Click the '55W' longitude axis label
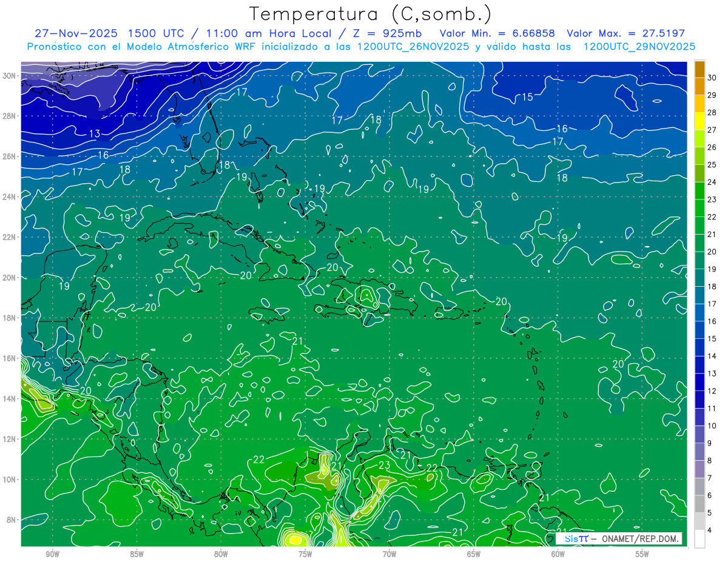This screenshot has height=562, width=728. [x=642, y=555]
